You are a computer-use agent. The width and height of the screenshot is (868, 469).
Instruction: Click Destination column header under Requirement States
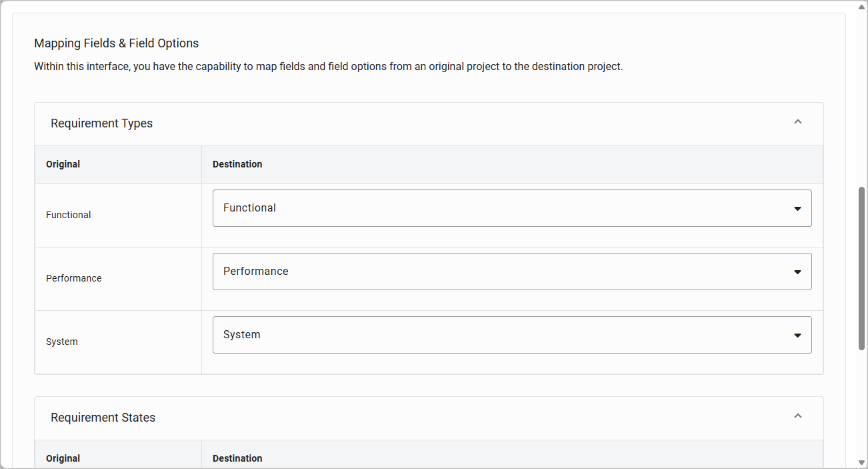237,458
